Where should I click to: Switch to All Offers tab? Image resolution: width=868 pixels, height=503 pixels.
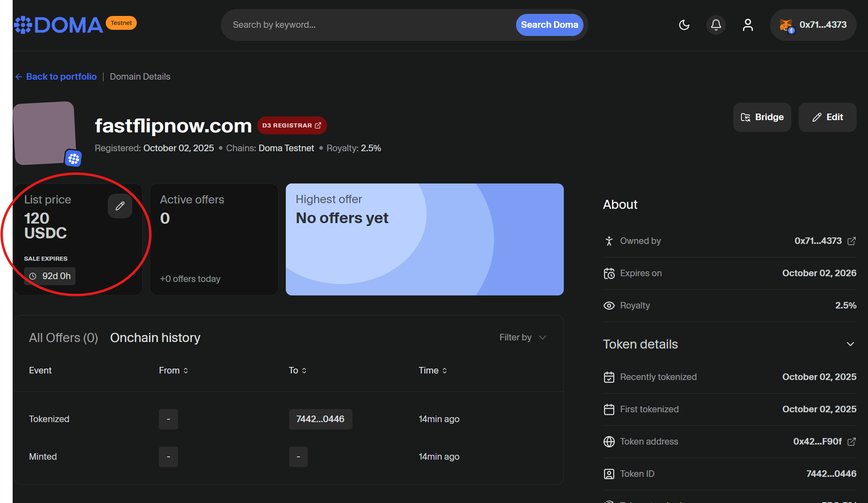click(x=63, y=338)
